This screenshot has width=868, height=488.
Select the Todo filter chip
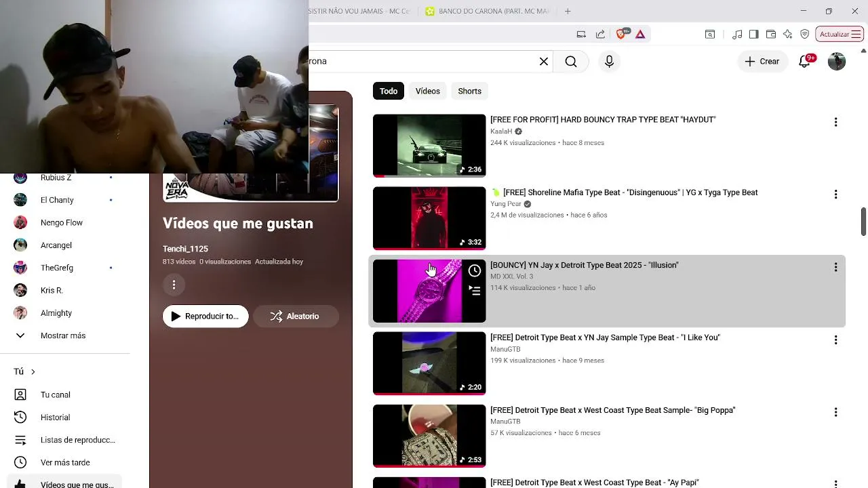click(x=389, y=91)
